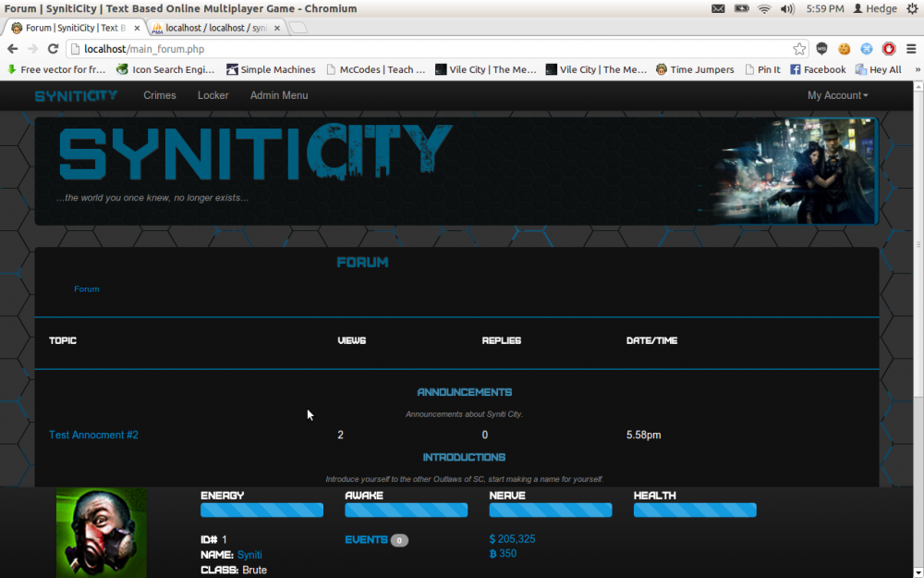This screenshot has height=578, width=924.
Task: Navigate back using the back arrow
Action: click(x=11, y=49)
